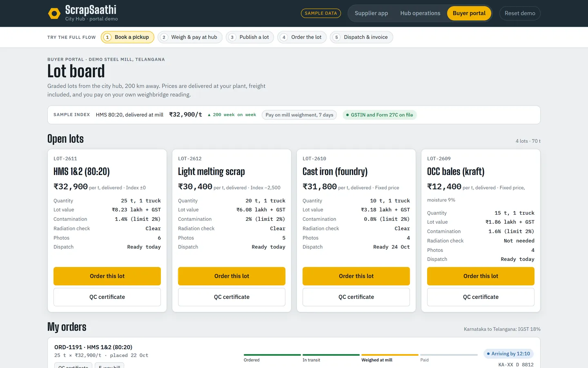Click the 'ORD-1191 · HMS 1&2 (80:20)' order heading
The width and height of the screenshot is (588, 368).
pyautogui.click(x=93, y=347)
